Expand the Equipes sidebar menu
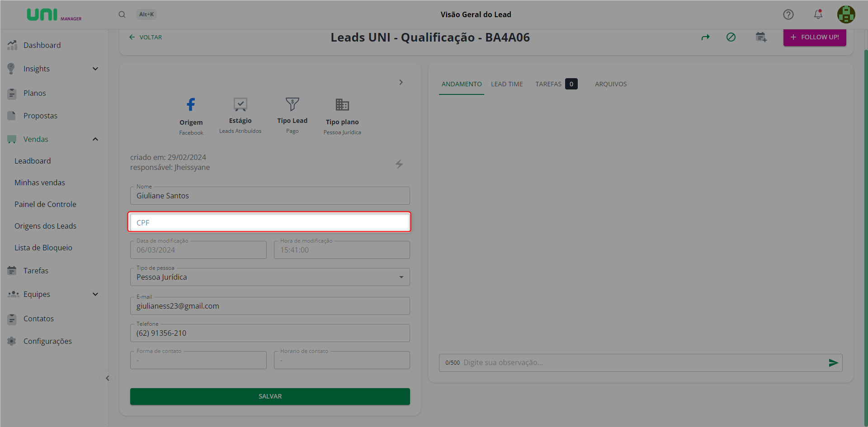This screenshot has width=868, height=427. tap(95, 294)
